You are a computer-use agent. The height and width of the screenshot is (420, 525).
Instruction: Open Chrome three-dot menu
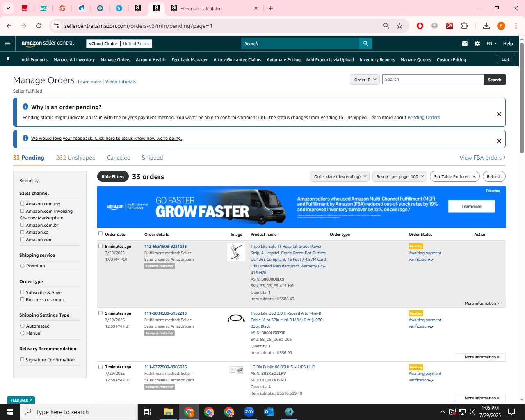[x=516, y=26]
